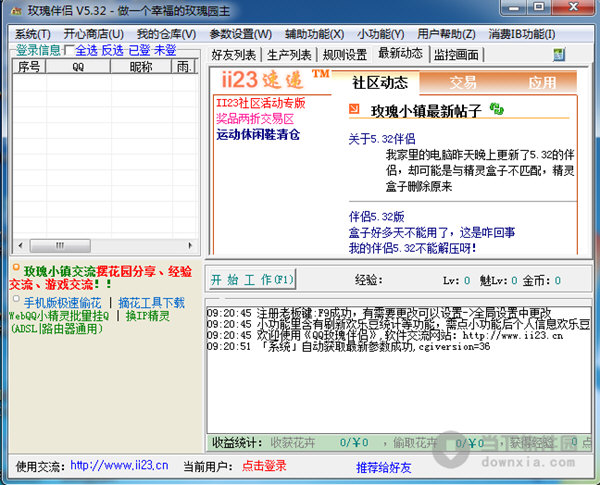Click the app icon in the title bar

pyautogui.click(x=16, y=11)
